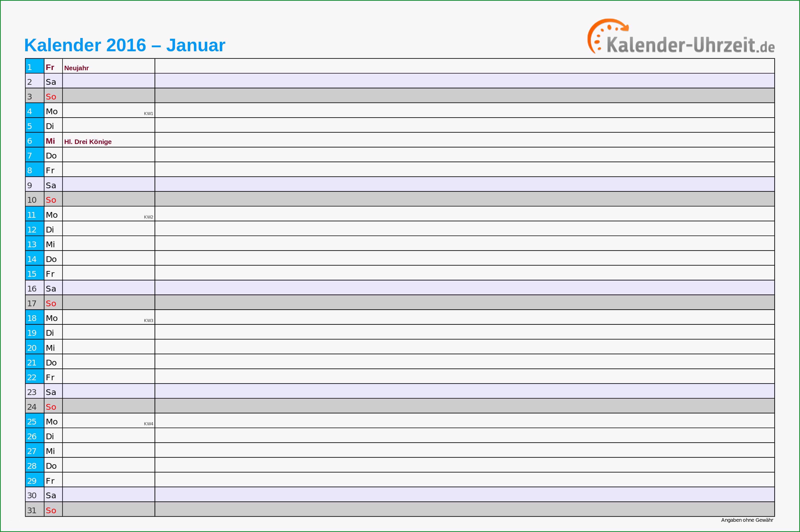Click 'Sa' weekday in row 9
The height and width of the screenshot is (532, 800).
pos(51,185)
